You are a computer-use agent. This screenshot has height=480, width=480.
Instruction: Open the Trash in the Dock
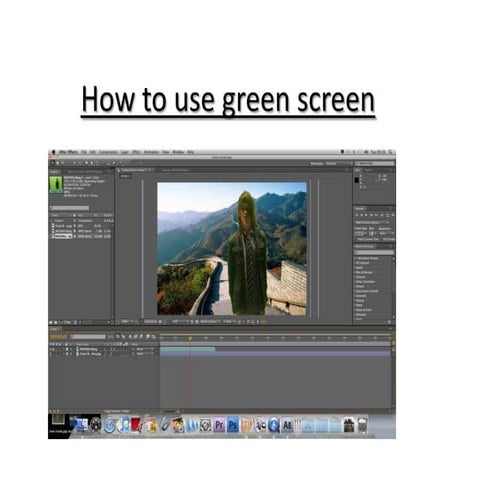[x=363, y=425]
